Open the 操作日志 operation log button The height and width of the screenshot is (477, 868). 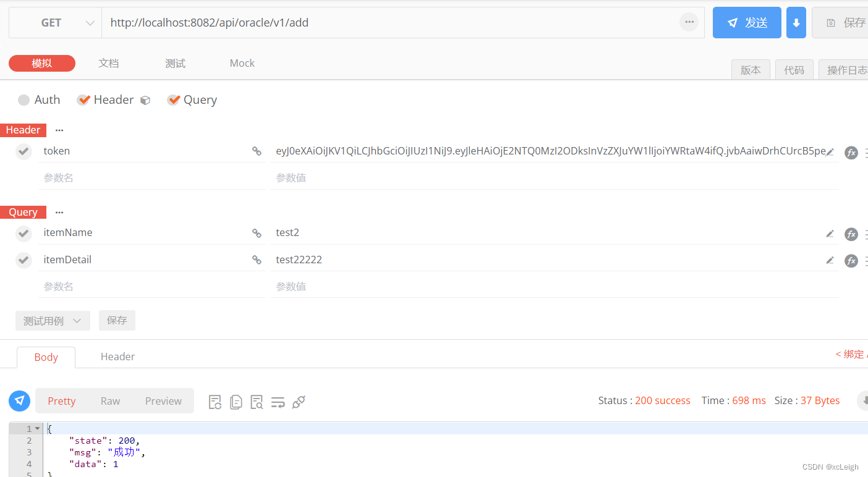(845, 70)
